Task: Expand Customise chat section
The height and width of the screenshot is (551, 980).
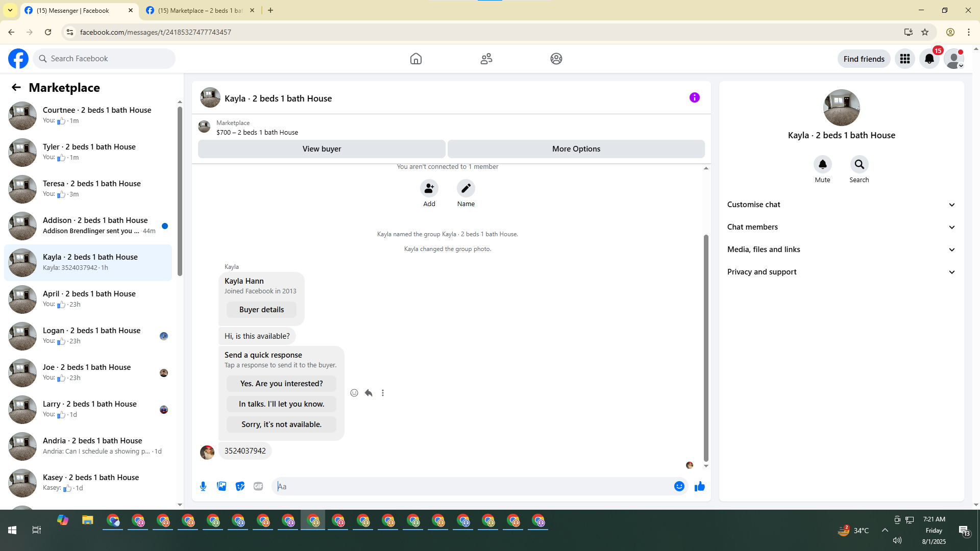Action: tap(841, 205)
